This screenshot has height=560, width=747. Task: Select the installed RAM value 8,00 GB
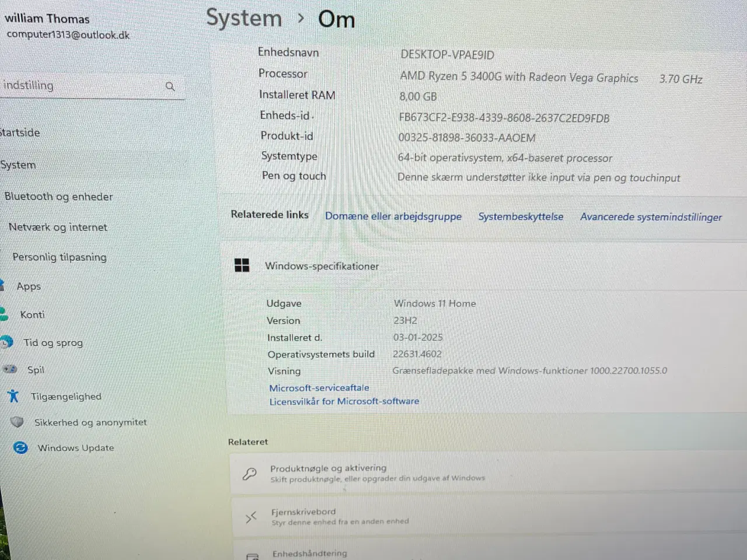(418, 96)
